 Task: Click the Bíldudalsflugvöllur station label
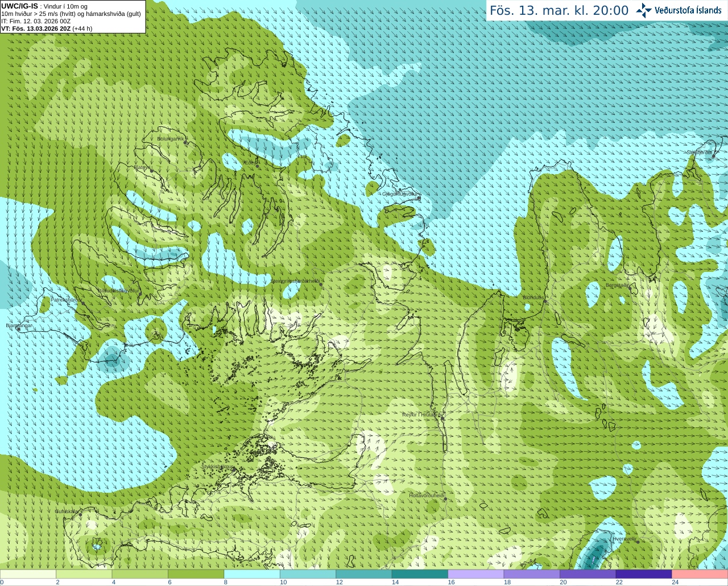118,290
